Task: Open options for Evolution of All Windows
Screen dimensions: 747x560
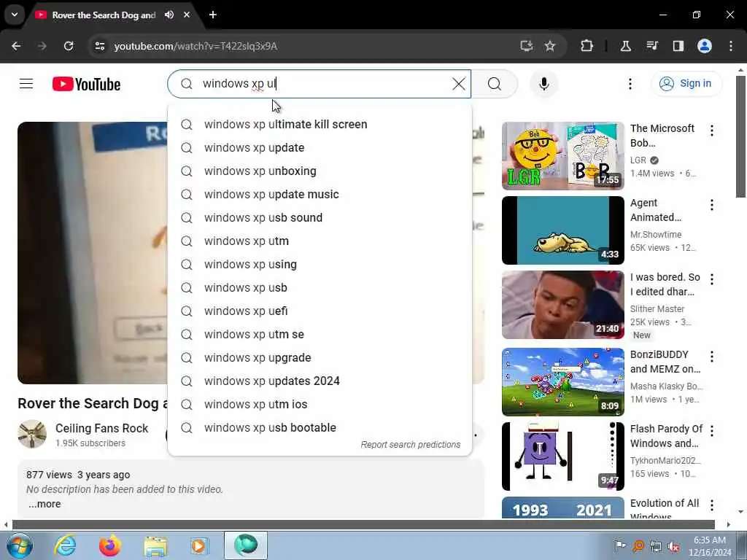Action: pos(712,505)
